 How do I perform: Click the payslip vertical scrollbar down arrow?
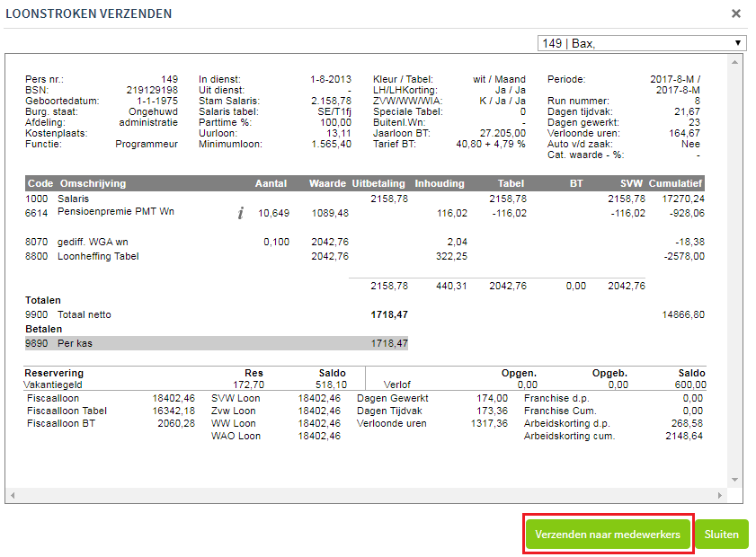click(x=735, y=479)
